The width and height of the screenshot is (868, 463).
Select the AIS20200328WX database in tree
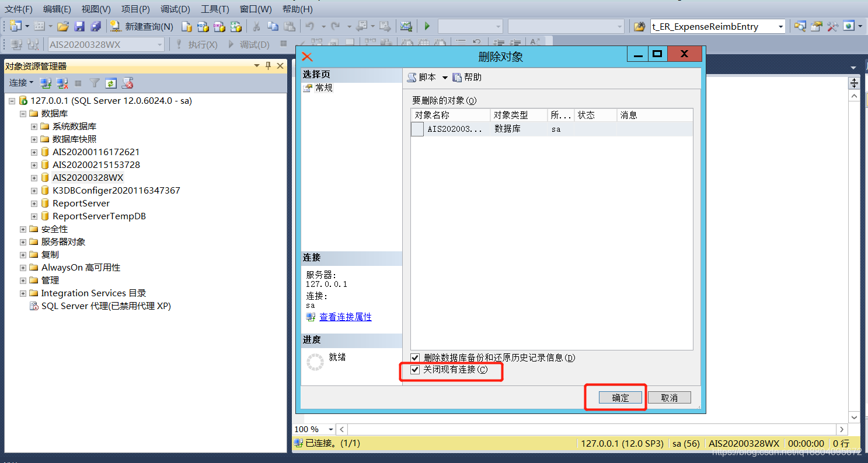88,178
